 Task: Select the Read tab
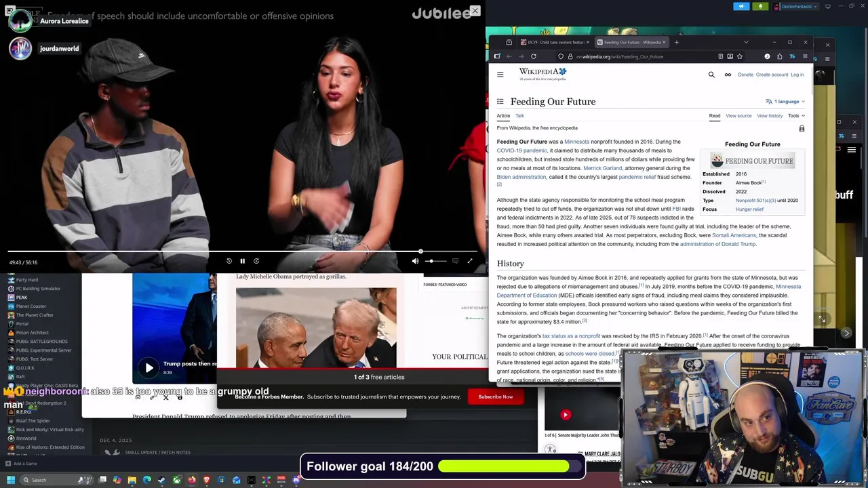click(715, 116)
